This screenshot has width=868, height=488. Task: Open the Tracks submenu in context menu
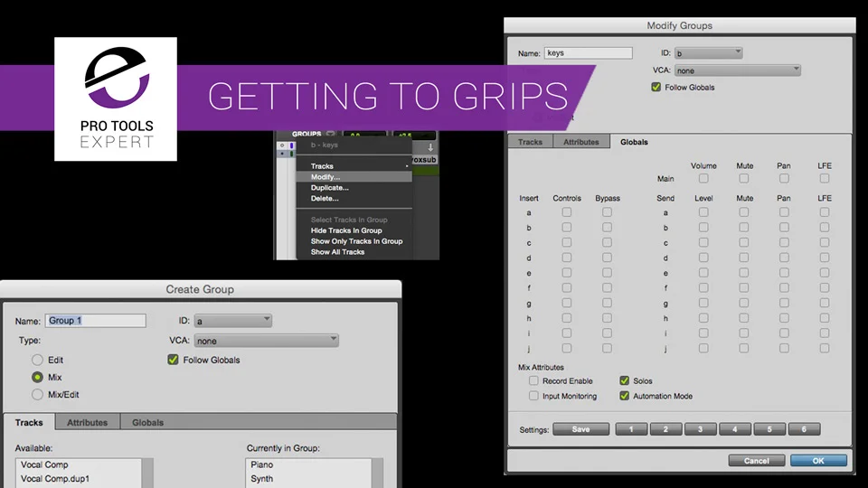(x=354, y=166)
